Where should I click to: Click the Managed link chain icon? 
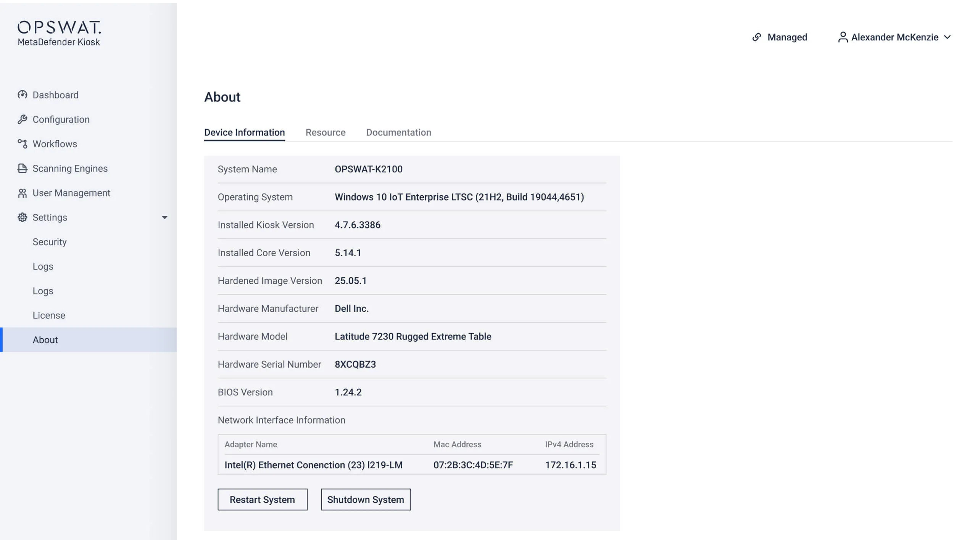pos(757,37)
